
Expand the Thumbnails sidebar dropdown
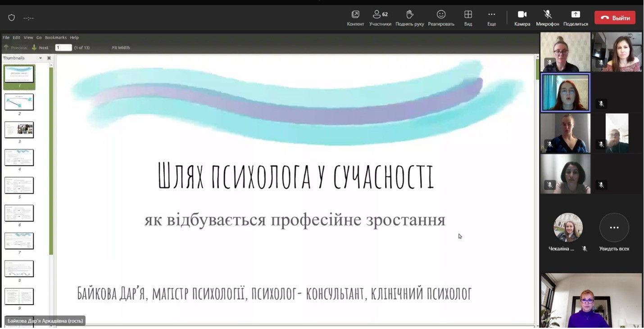pos(41,58)
